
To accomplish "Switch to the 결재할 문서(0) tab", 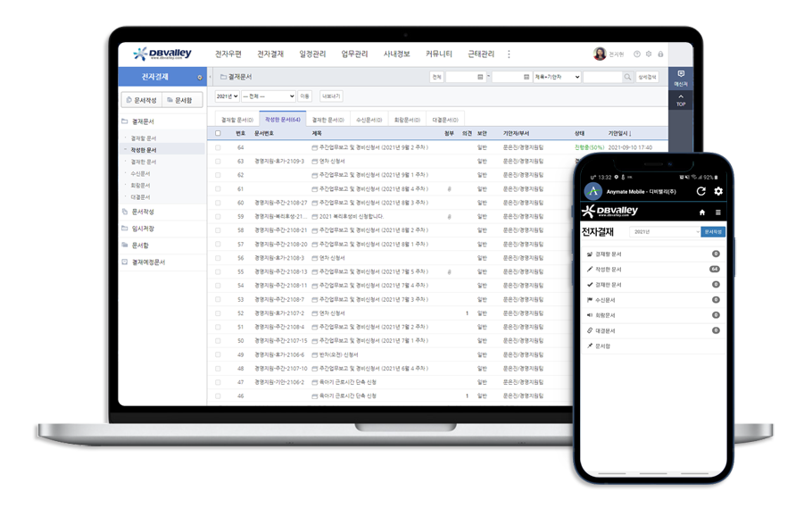I will coord(237,120).
